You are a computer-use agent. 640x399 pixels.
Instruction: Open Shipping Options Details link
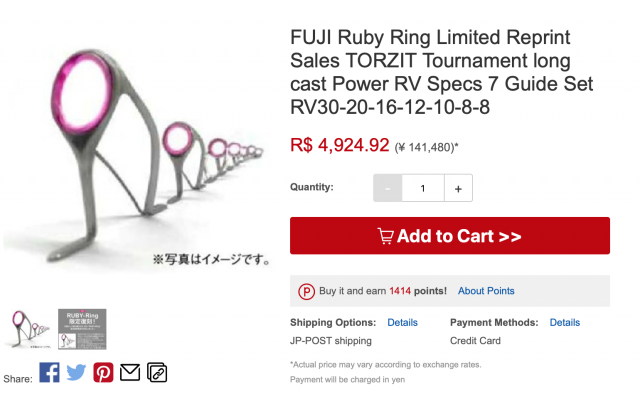(x=402, y=323)
